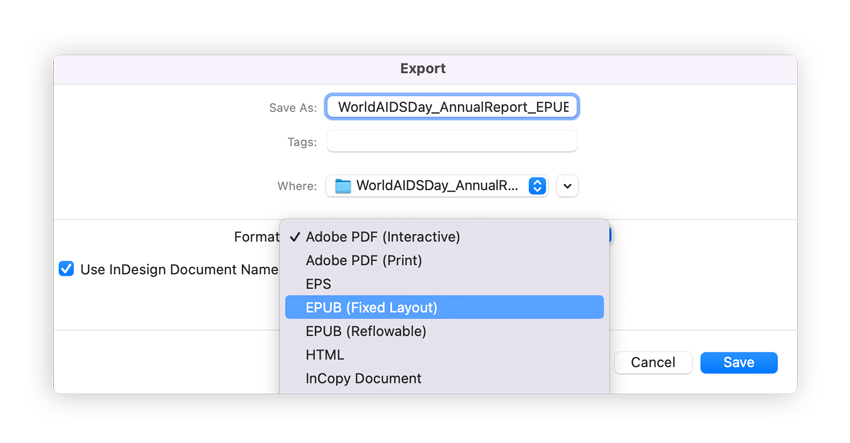Expand the save dialog with chevron button
The image size is (850, 443).
(x=567, y=186)
